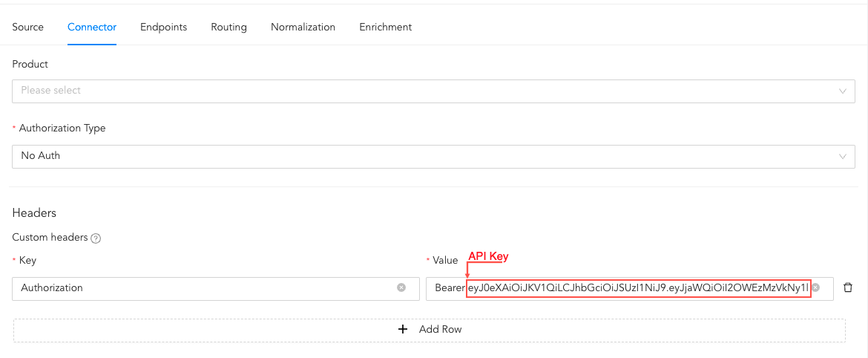Viewport: 868px width, 358px height.
Task: Click the Add Row button label
Action: 440,329
